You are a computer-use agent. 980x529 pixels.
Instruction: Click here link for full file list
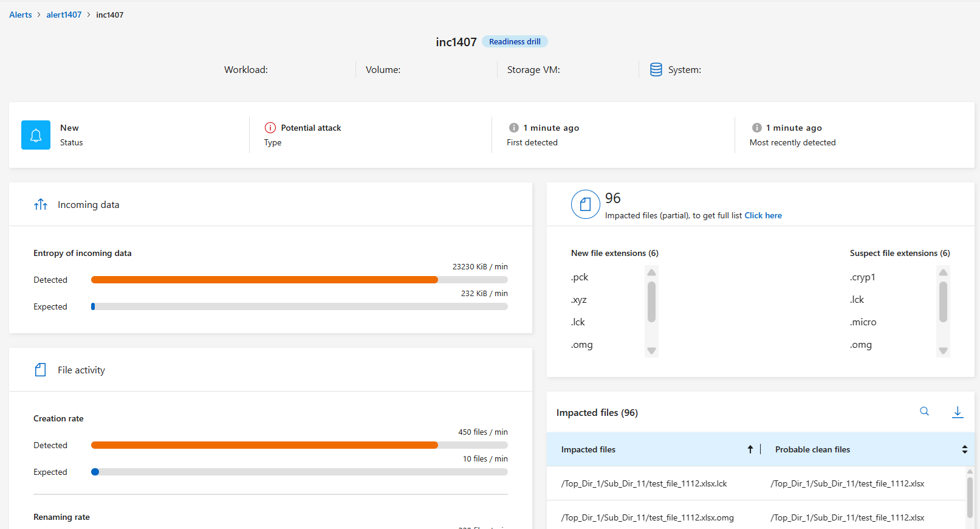click(763, 215)
